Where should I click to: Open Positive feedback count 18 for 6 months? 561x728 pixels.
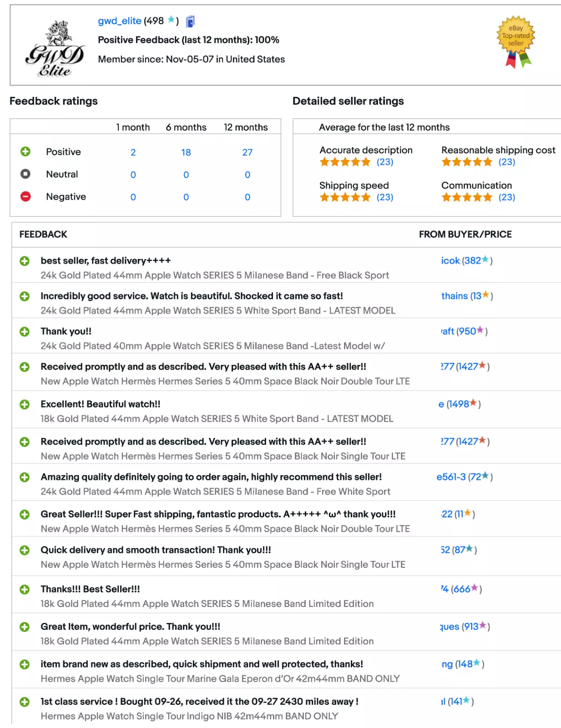coord(186,152)
